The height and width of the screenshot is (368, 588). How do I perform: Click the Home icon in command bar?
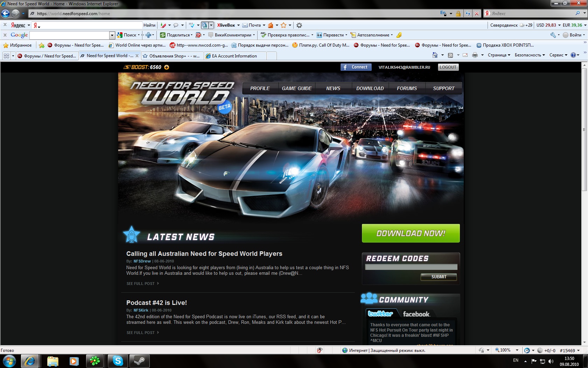point(435,55)
